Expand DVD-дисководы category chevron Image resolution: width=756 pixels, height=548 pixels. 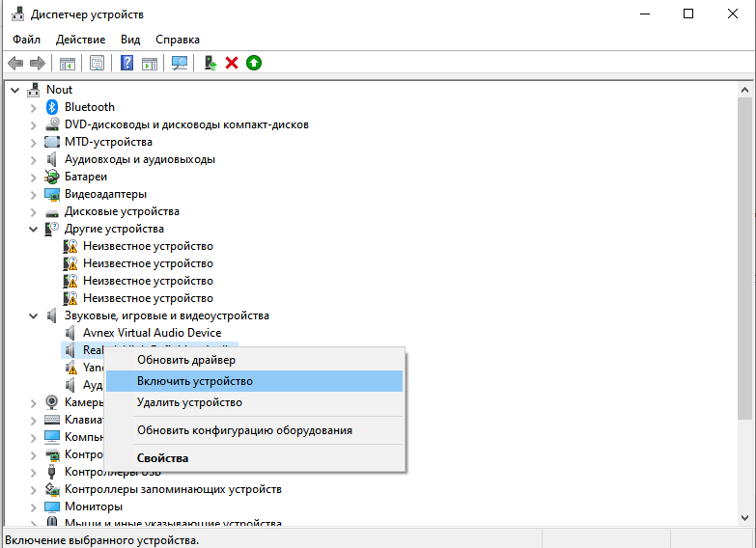33,125
